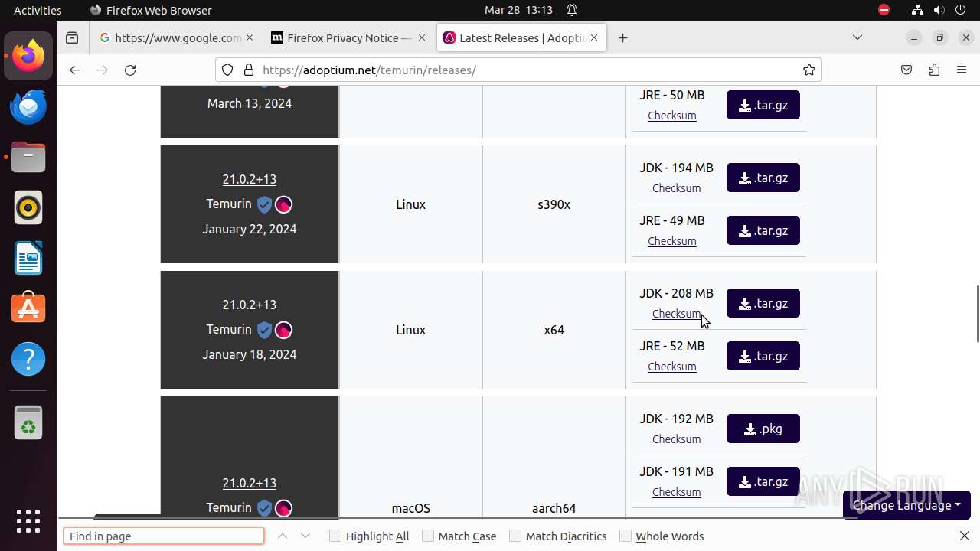Download macOS JDK 191 MB .tar.gz

click(x=763, y=481)
